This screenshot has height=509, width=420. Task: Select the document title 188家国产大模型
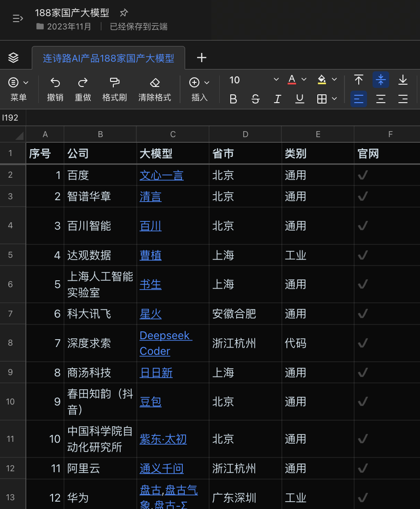pyautogui.click(x=72, y=13)
